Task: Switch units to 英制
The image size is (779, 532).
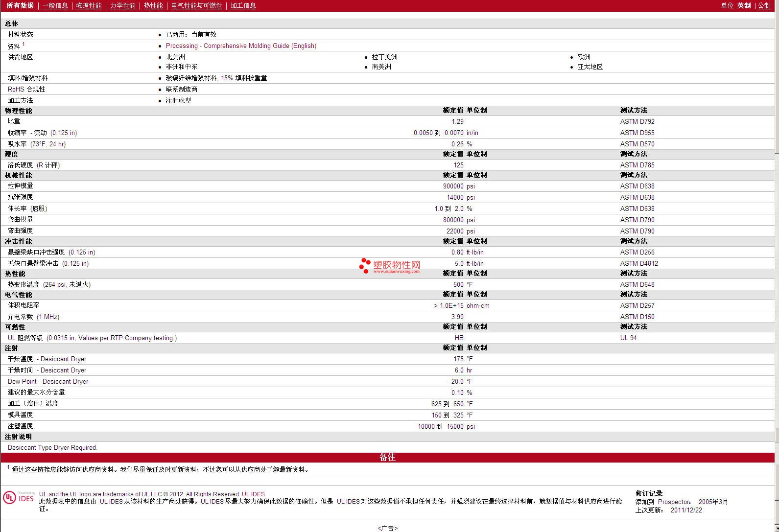Action: point(744,5)
